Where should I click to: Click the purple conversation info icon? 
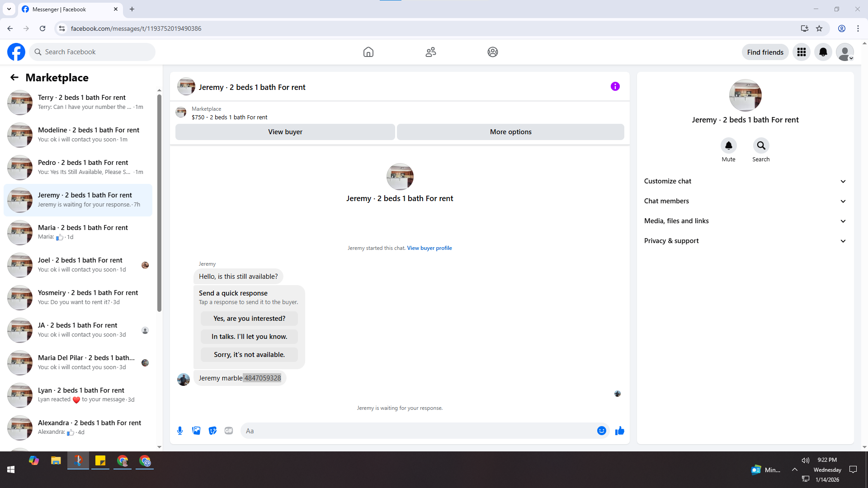click(x=615, y=86)
